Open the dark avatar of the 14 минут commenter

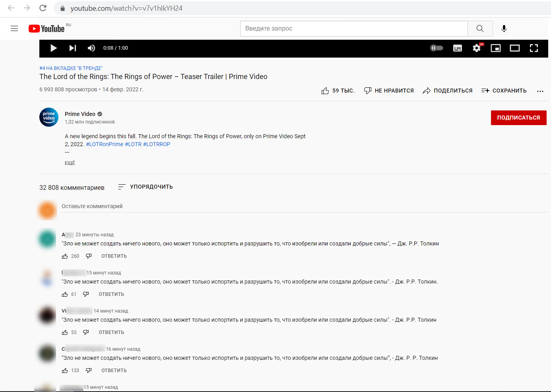(x=47, y=315)
